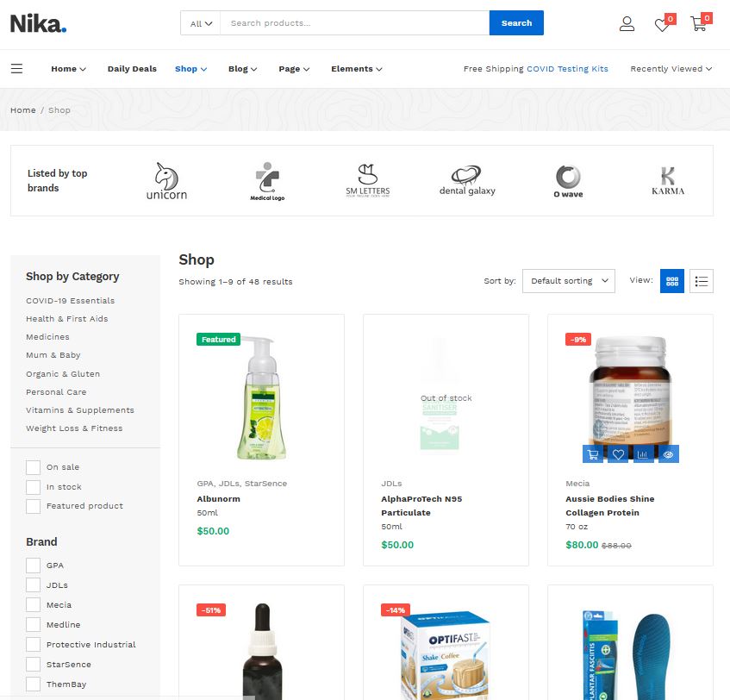Switch to list view layout

[702, 281]
